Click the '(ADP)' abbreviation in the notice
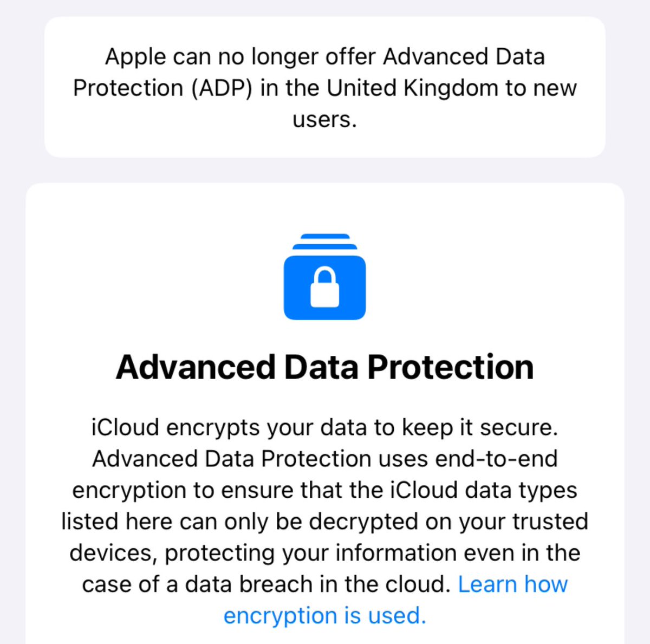Image resolution: width=650 pixels, height=644 pixels. 222,88
